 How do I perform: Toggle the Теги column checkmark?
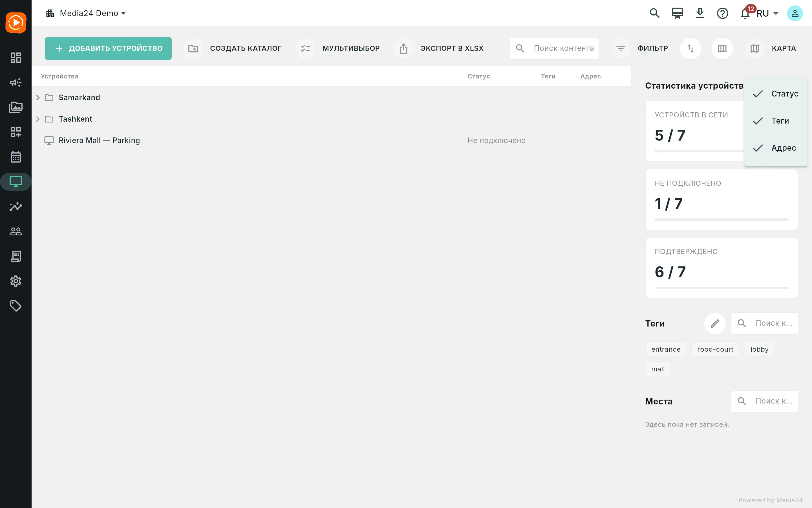pos(758,121)
